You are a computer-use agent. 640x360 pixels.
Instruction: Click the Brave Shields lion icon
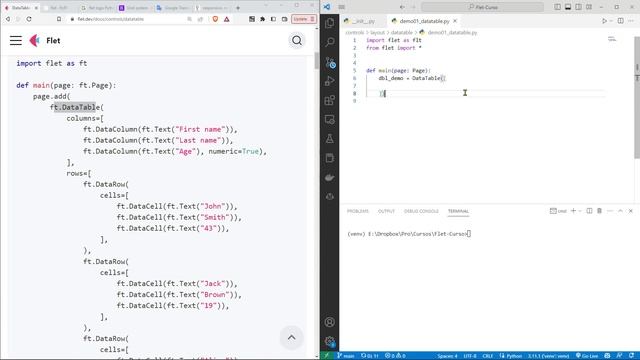point(215,19)
